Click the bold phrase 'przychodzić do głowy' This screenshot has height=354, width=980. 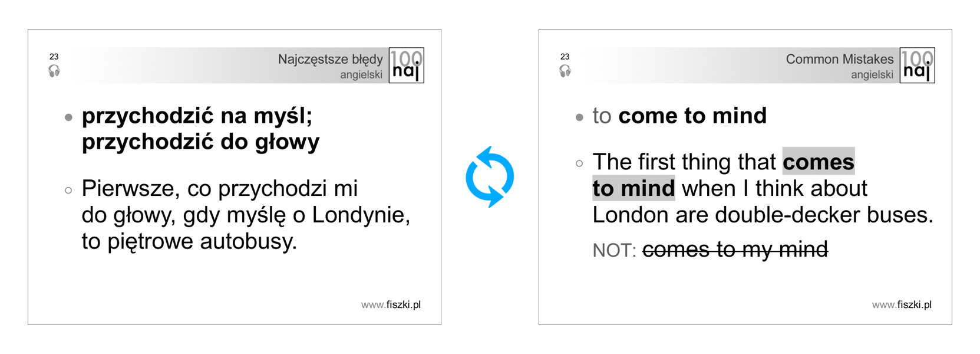tap(200, 142)
